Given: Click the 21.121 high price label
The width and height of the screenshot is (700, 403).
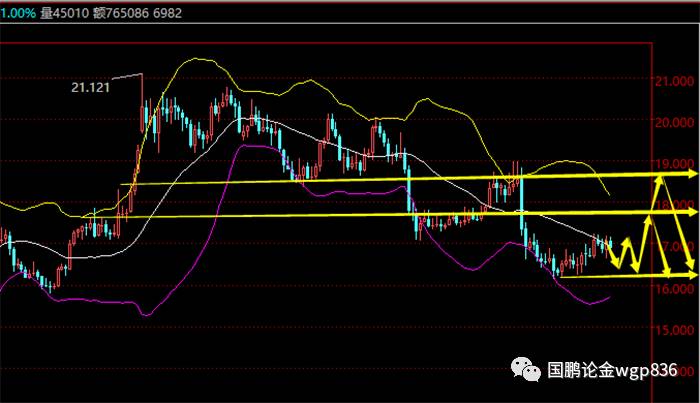Looking at the screenshot, I should coord(90,87).
